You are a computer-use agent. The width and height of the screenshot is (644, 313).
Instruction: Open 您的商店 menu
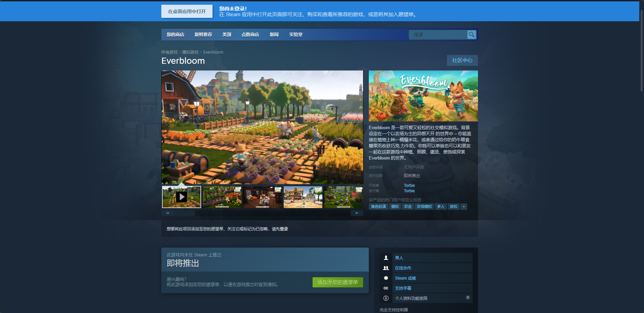coord(175,34)
